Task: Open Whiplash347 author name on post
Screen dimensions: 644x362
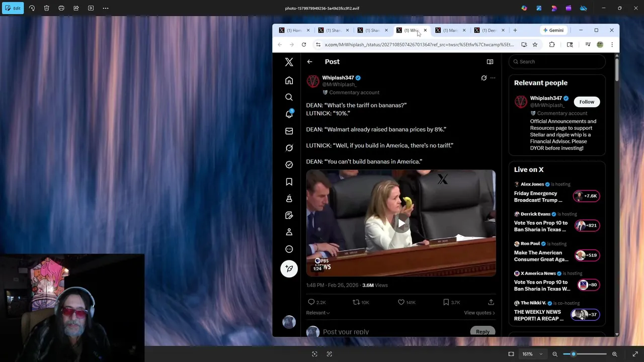Action: tap(338, 78)
